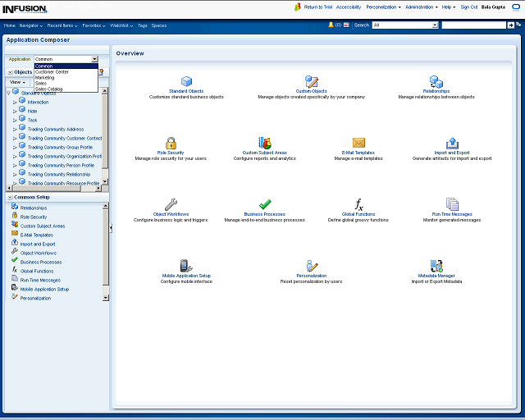The width and height of the screenshot is (525, 420).
Task: Open the Mobile Application Setup phone icon
Action: point(186,266)
